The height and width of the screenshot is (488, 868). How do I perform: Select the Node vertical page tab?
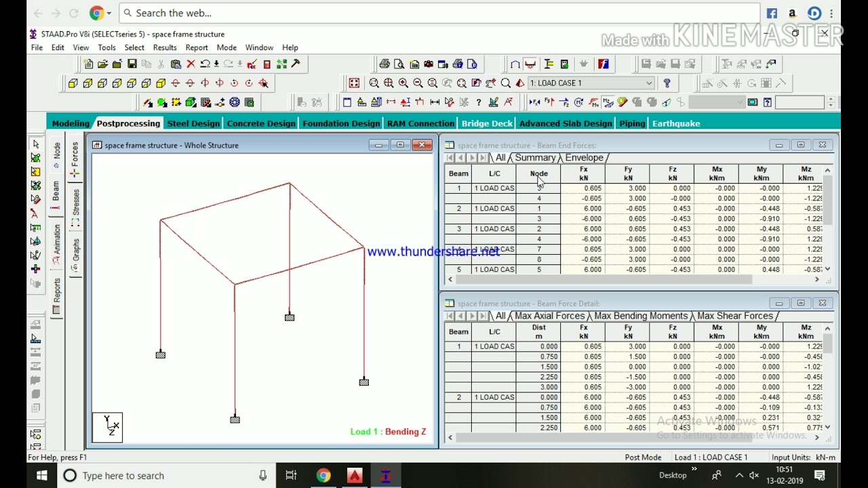pos(56,155)
